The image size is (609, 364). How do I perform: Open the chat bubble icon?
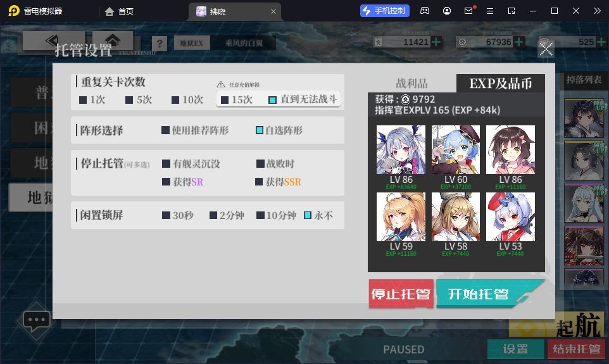pyautogui.click(x=37, y=321)
